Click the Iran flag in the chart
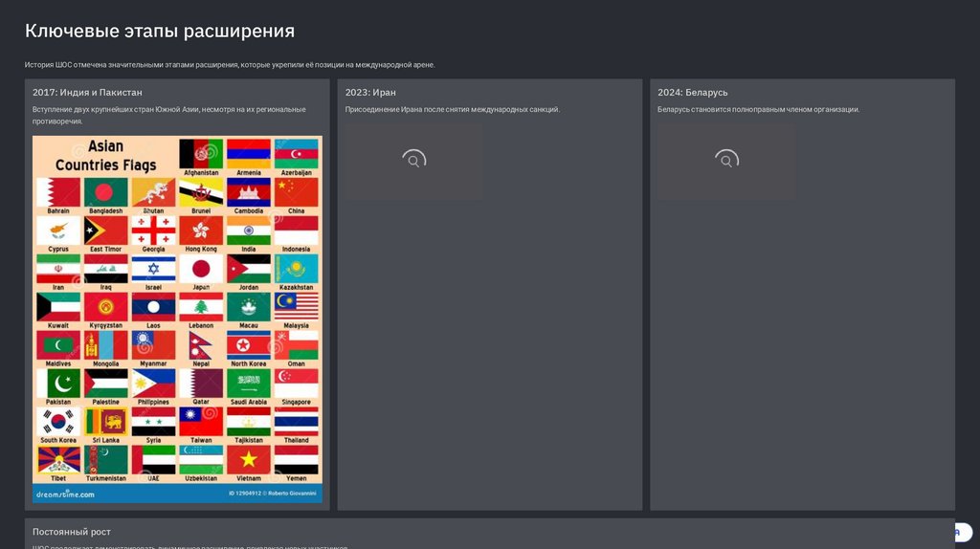The width and height of the screenshot is (980, 549). 58,269
